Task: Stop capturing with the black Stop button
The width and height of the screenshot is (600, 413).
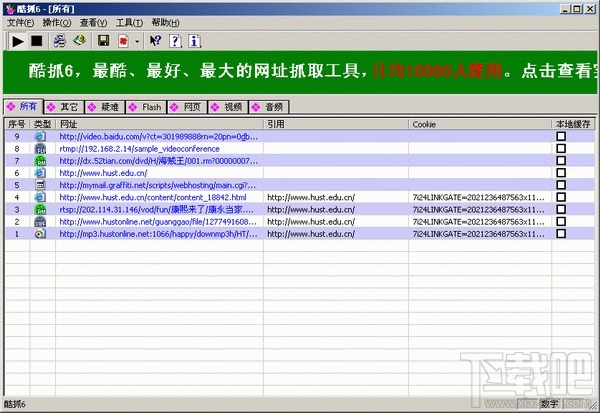Action: click(36, 41)
